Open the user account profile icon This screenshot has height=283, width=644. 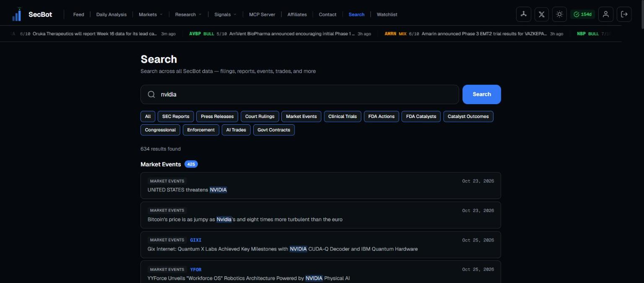pos(606,14)
